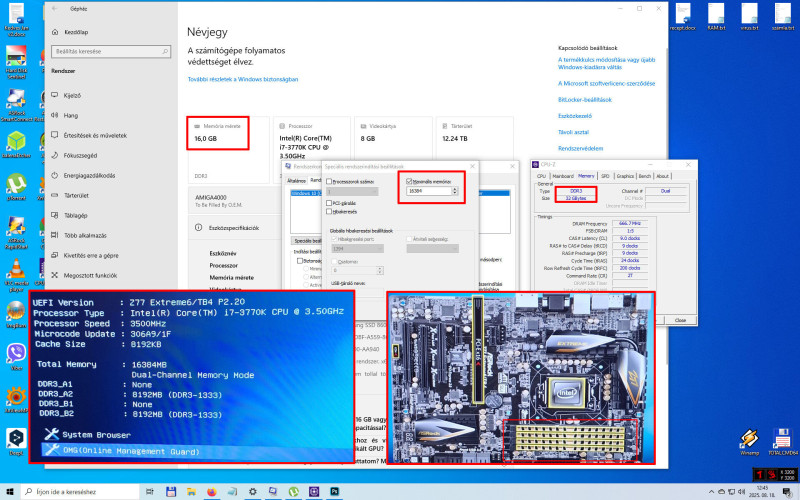This screenshot has height=500, width=800.
Task: Go back with the Settings back arrow
Action: pyautogui.click(x=55, y=9)
